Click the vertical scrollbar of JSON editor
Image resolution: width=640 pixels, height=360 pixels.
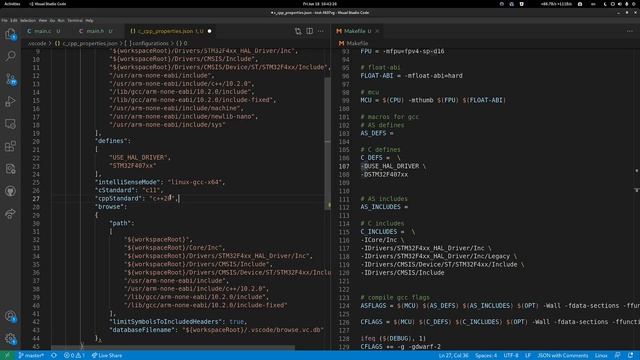pyautogui.click(x=327, y=144)
